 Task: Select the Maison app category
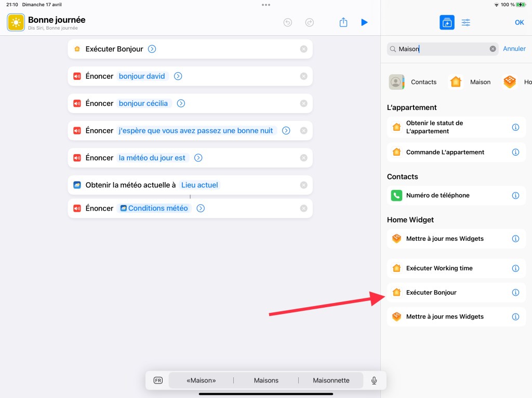[x=470, y=82]
